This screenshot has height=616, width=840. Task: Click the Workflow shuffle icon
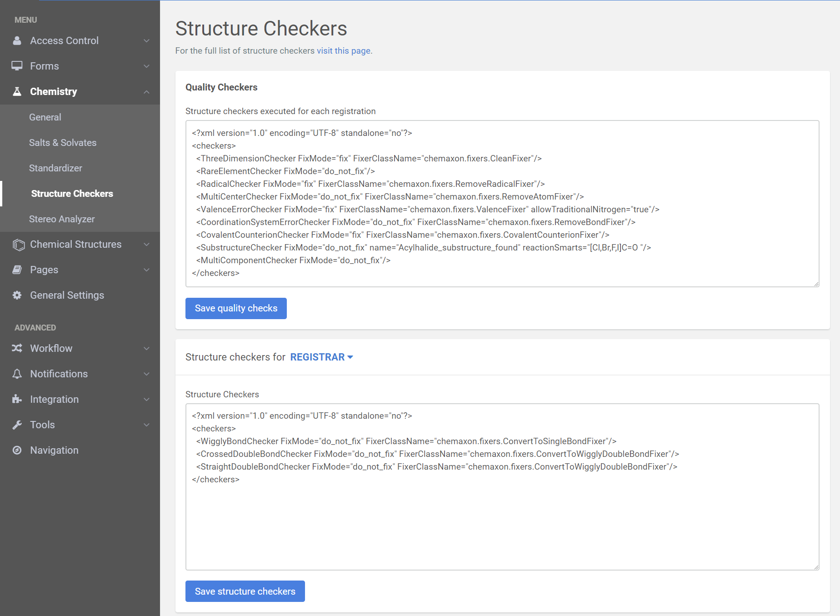pos(17,348)
